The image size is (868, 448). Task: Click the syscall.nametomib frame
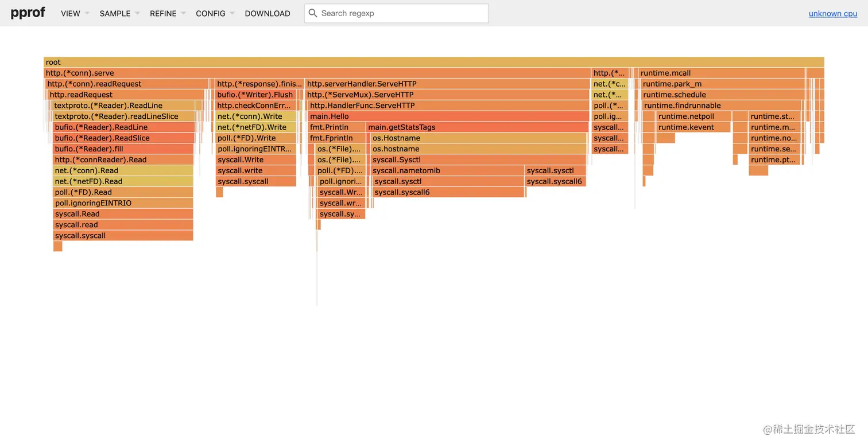pyautogui.click(x=447, y=170)
